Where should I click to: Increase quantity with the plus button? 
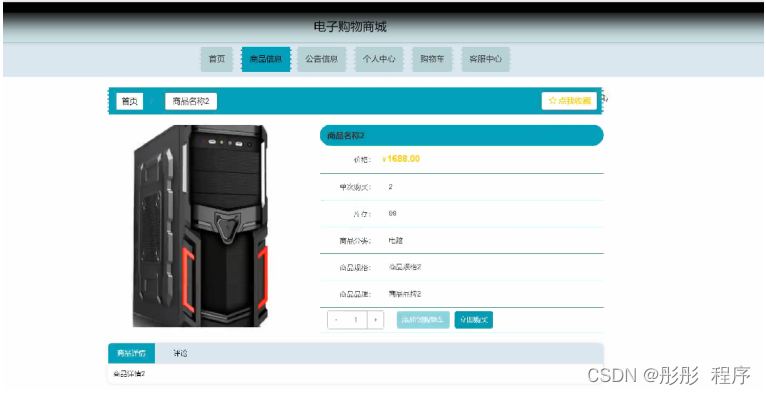tap(375, 320)
